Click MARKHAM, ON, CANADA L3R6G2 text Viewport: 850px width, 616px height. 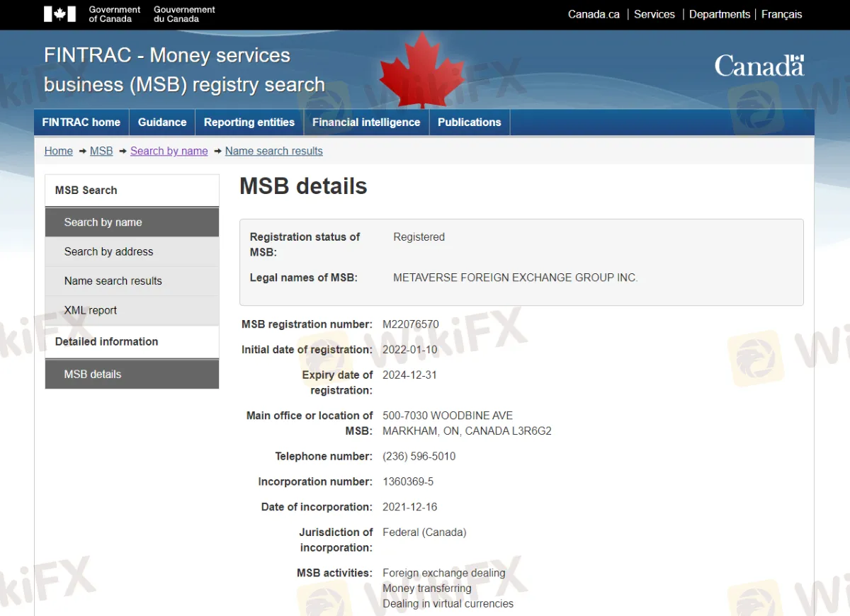467,431
